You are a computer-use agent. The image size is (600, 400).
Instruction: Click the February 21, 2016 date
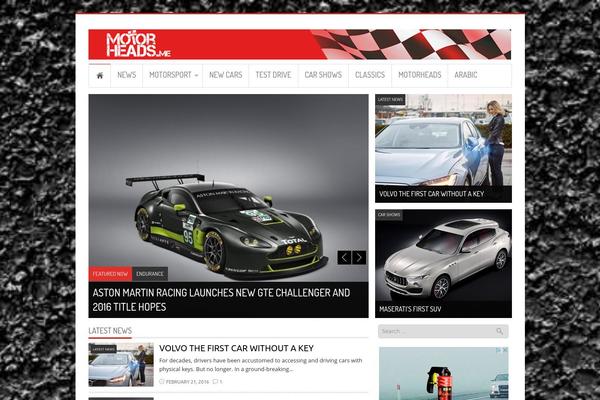coord(188,382)
